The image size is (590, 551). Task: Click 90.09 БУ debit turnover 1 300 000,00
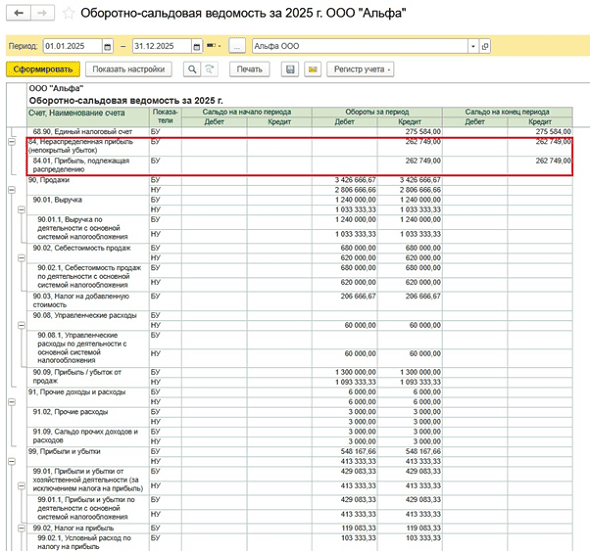(345, 372)
